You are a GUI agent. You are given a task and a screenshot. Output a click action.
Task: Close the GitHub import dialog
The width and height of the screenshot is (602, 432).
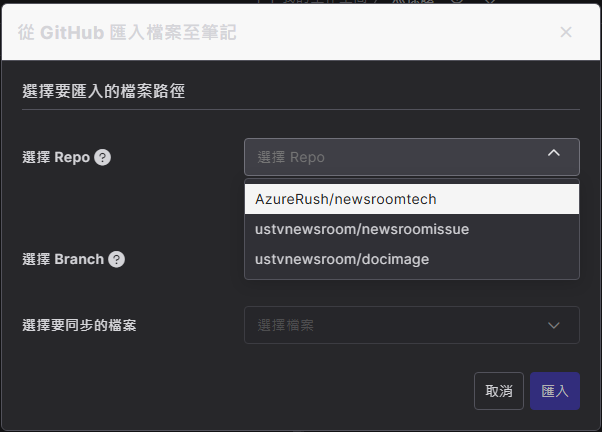click(566, 32)
